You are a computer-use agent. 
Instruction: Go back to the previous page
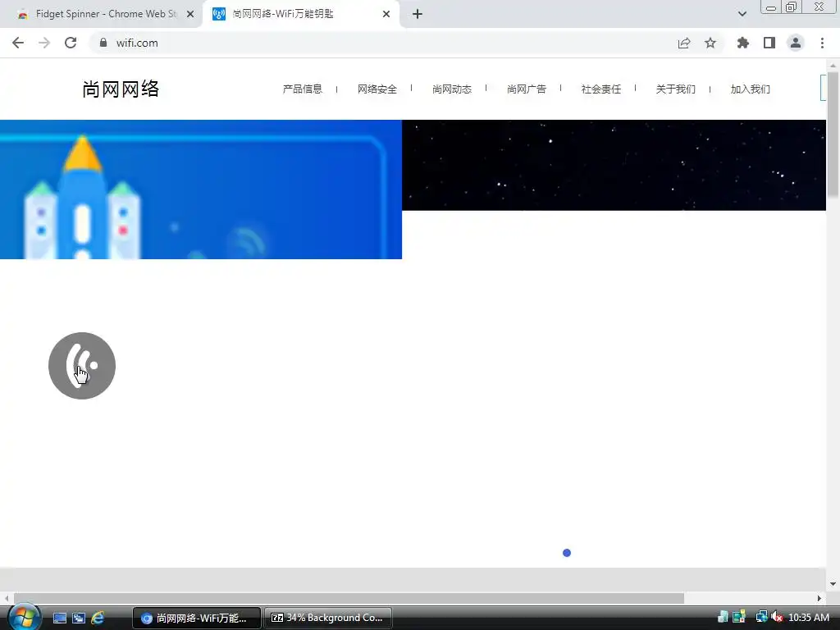18,43
